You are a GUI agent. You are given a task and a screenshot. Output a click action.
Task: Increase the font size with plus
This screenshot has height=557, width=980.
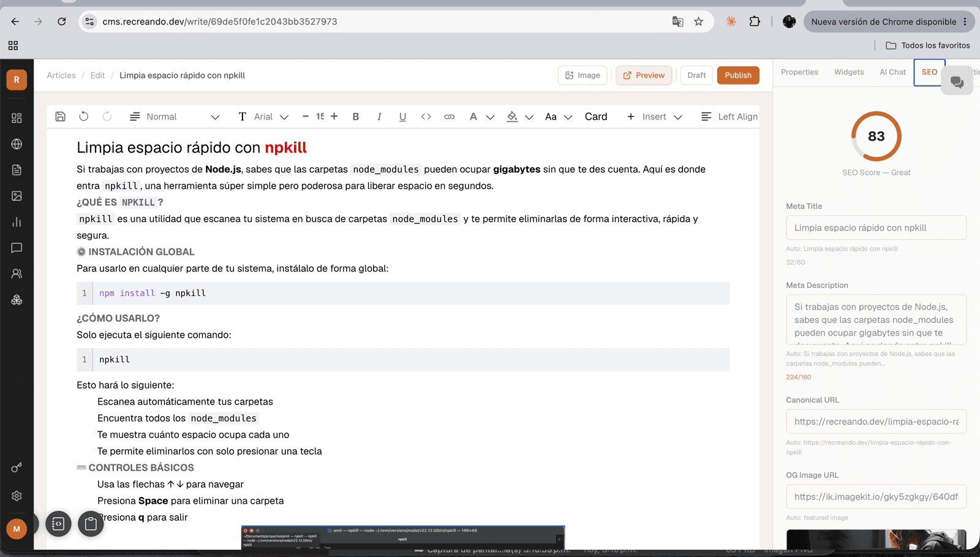(x=334, y=116)
